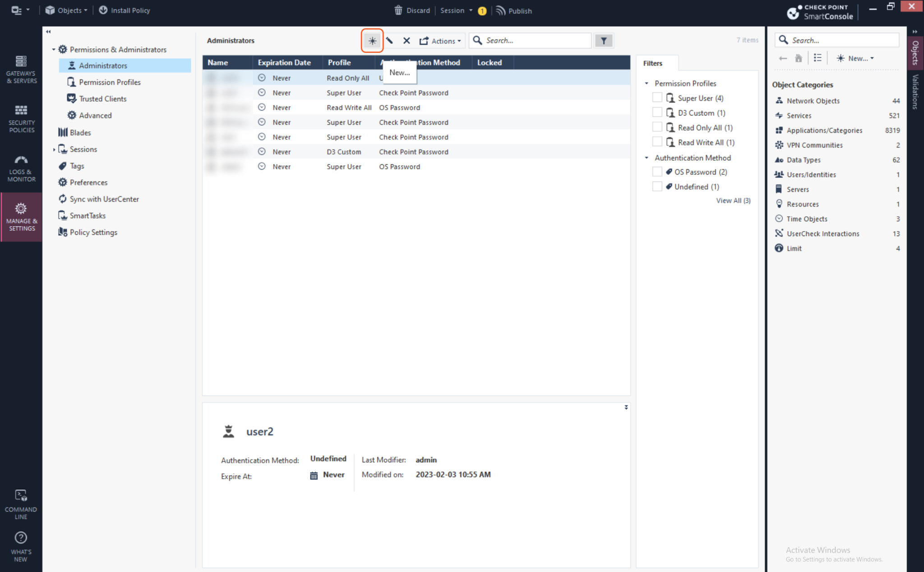Click the list view icon in Objects pane
The width and height of the screenshot is (924, 572).
tap(817, 58)
